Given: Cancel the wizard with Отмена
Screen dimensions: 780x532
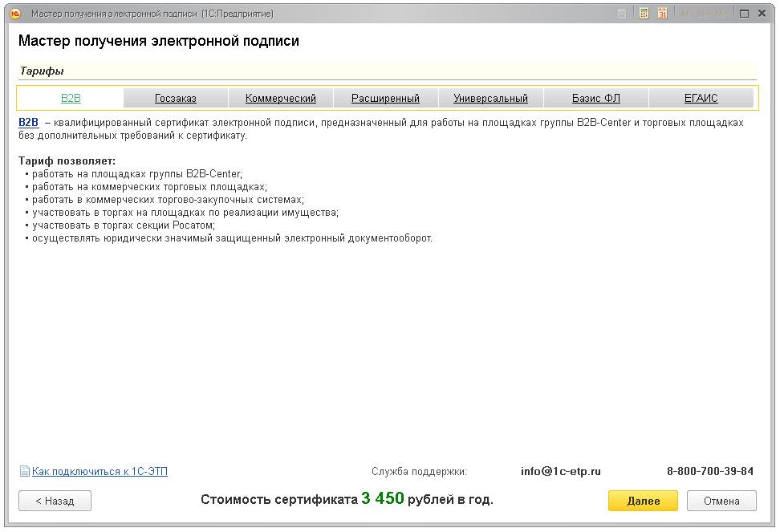Looking at the screenshot, I should [721, 501].
